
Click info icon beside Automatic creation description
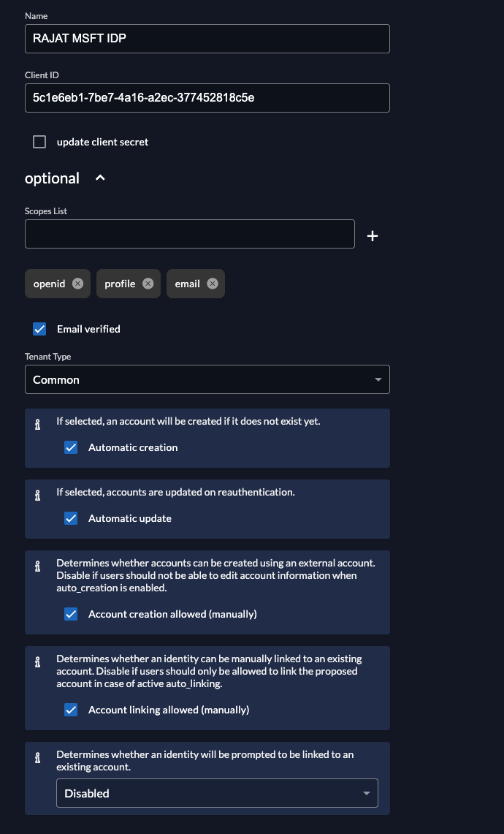tap(38, 425)
